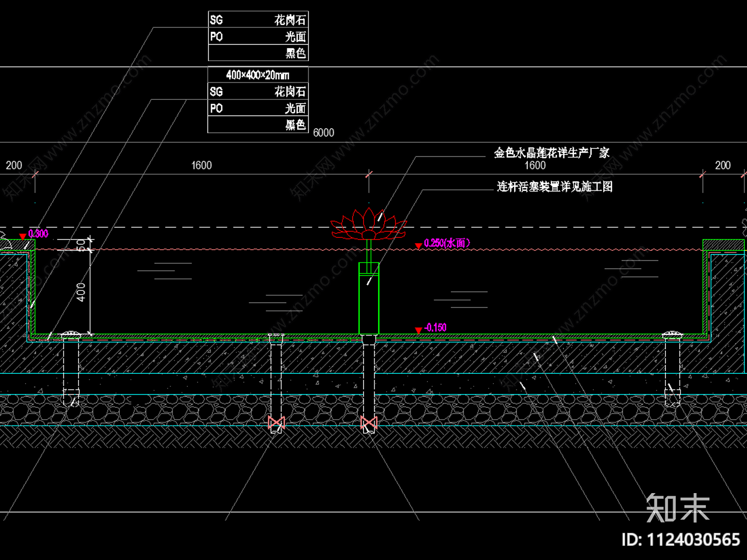Screen dimensions: 747x560
Task: Select the red lotus flower symbol
Action: tap(369, 224)
